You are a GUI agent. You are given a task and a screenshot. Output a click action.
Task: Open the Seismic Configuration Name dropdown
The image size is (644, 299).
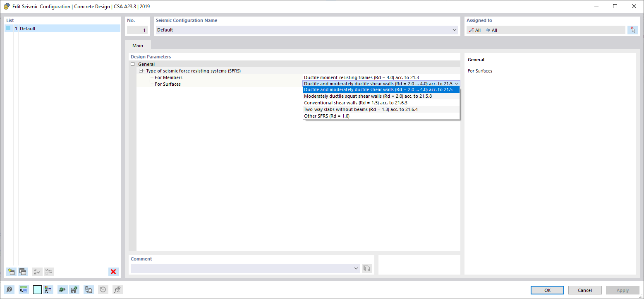(x=455, y=30)
